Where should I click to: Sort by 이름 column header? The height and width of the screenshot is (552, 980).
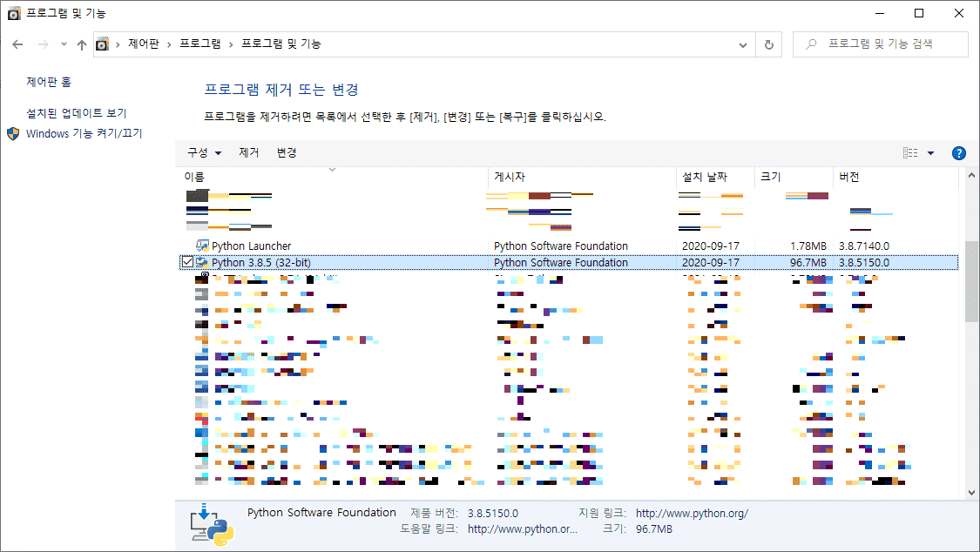coord(332,178)
